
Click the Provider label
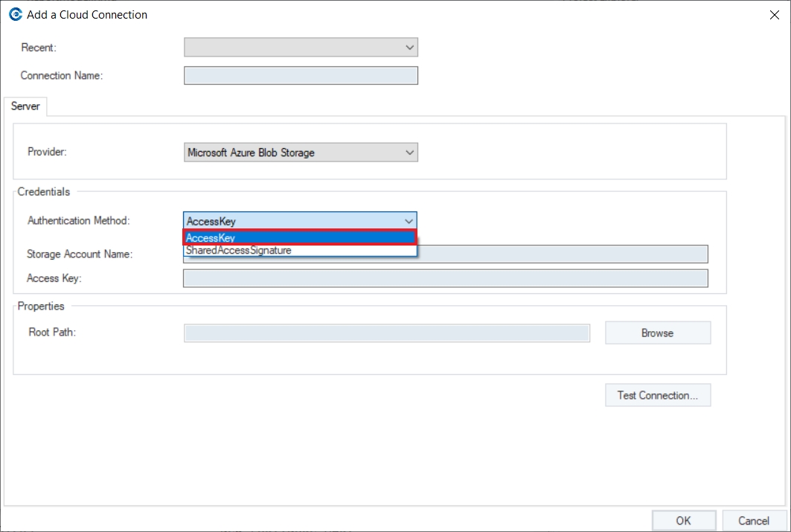48,152
